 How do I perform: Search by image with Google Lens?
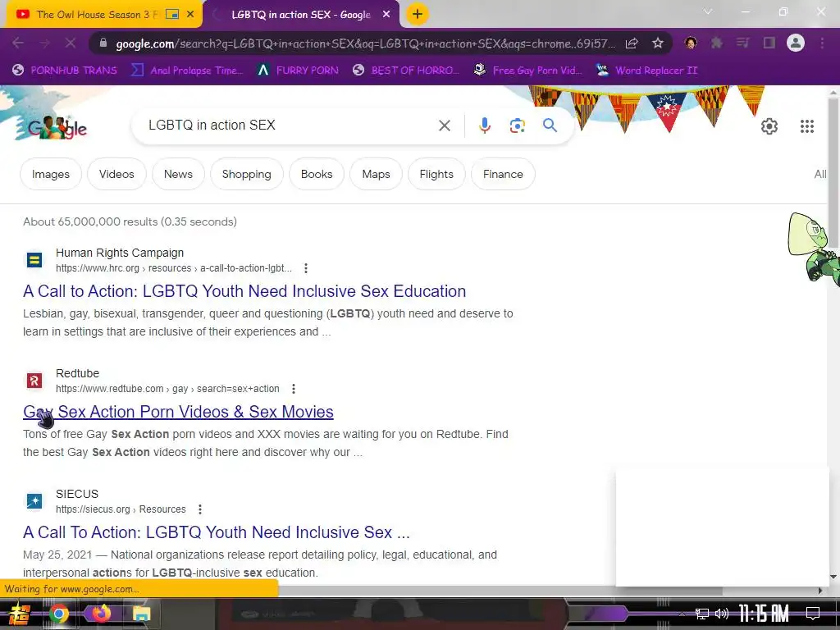pyautogui.click(x=517, y=126)
